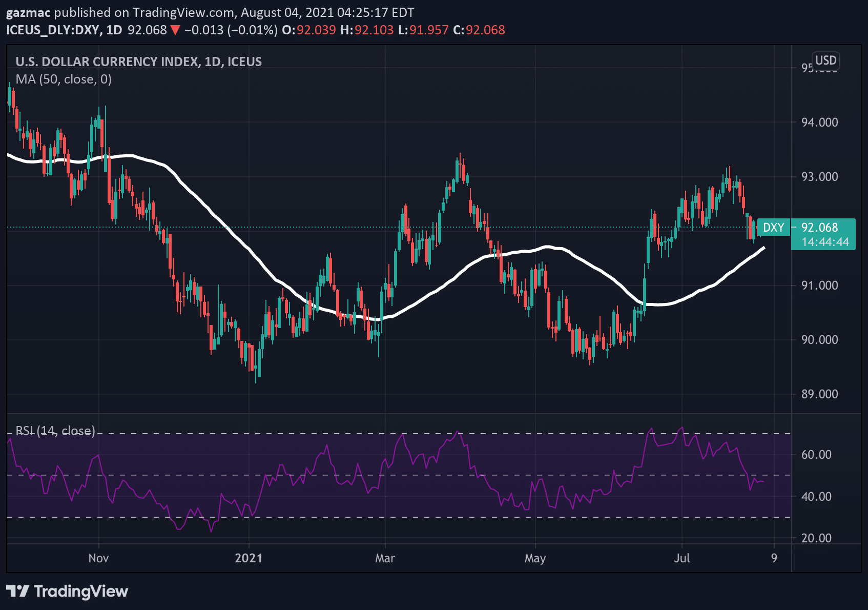The image size is (868, 610).
Task: Click the RSI (14, close) indicator legend
Action: (55, 431)
